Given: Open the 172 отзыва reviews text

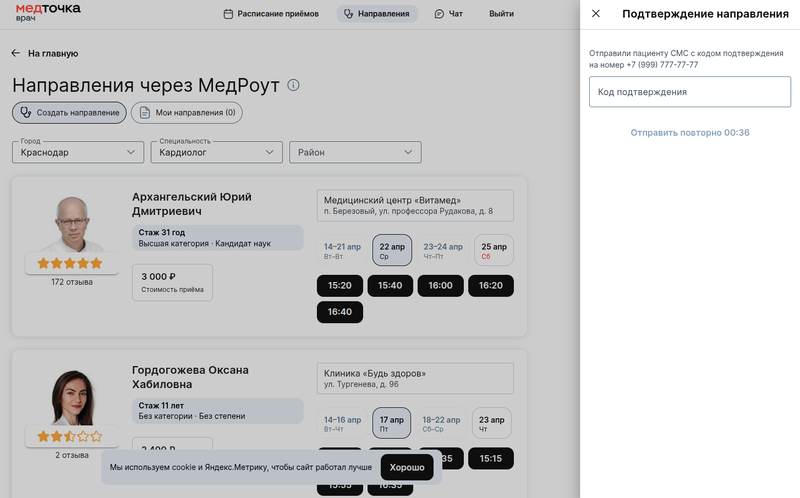Looking at the screenshot, I should [72, 282].
